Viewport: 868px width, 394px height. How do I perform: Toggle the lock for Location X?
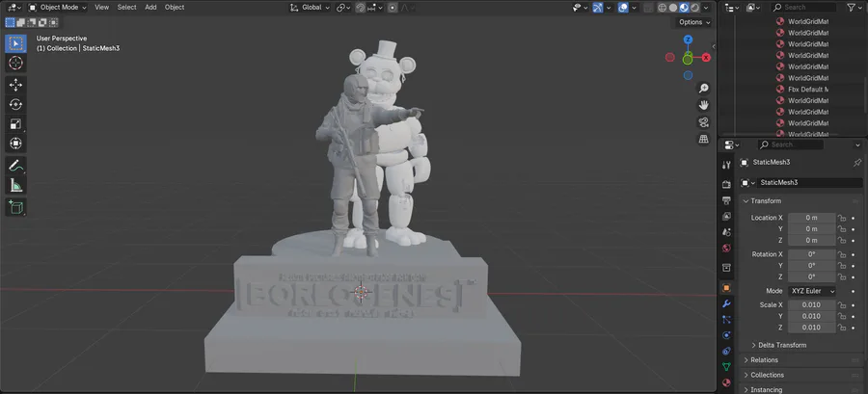pos(842,218)
